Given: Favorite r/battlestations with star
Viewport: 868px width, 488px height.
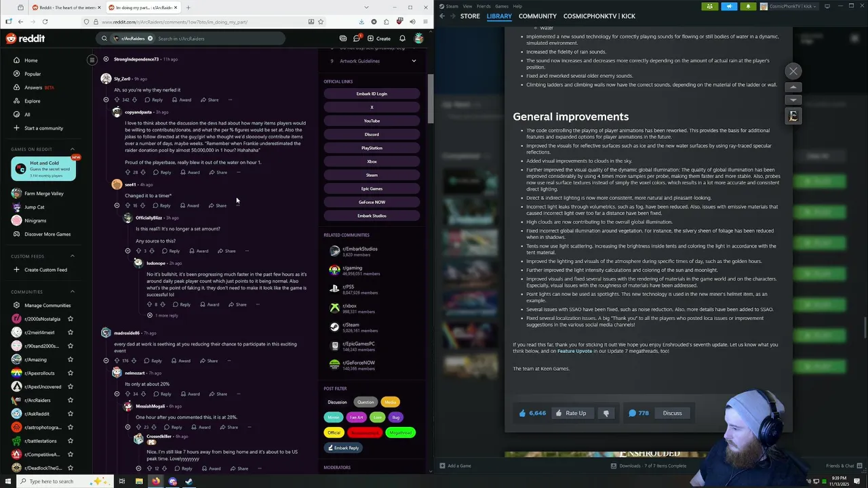Looking at the screenshot, I should point(70,441).
